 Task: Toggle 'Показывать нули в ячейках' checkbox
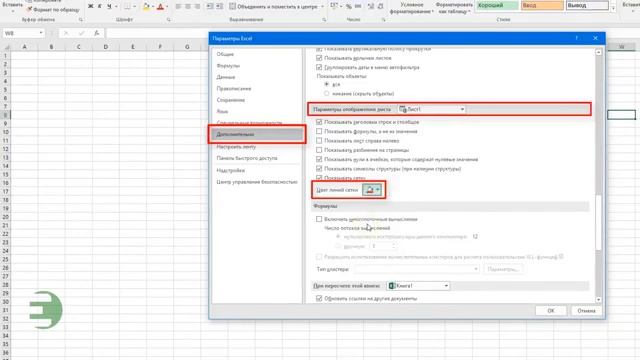click(x=319, y=159)
